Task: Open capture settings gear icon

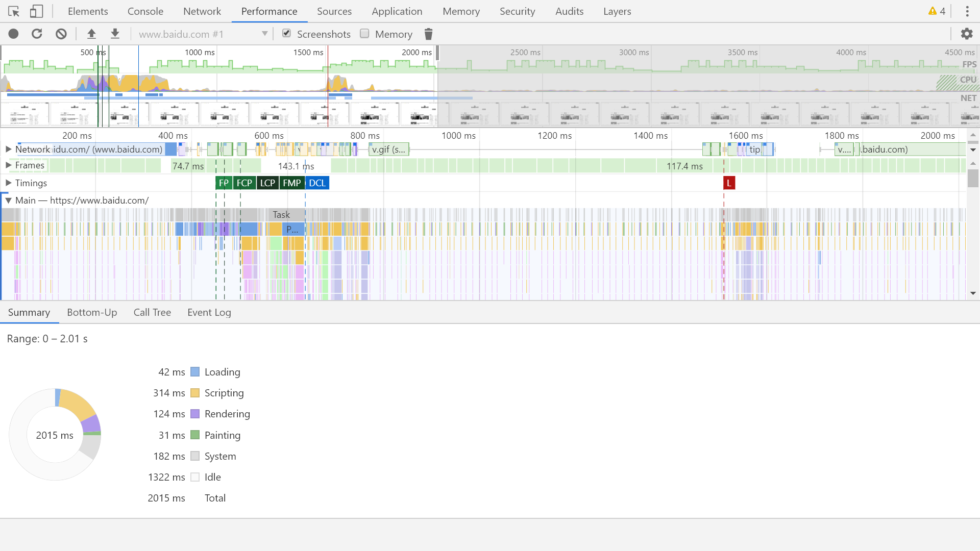Action: [966, 34]
